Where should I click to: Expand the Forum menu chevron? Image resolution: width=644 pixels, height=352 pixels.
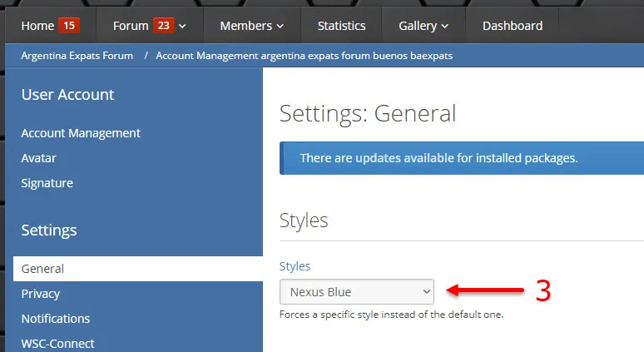pos(182,27)
